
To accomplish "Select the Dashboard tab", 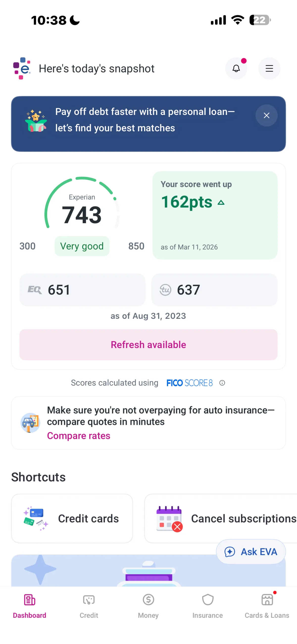I will click(29, 605).
